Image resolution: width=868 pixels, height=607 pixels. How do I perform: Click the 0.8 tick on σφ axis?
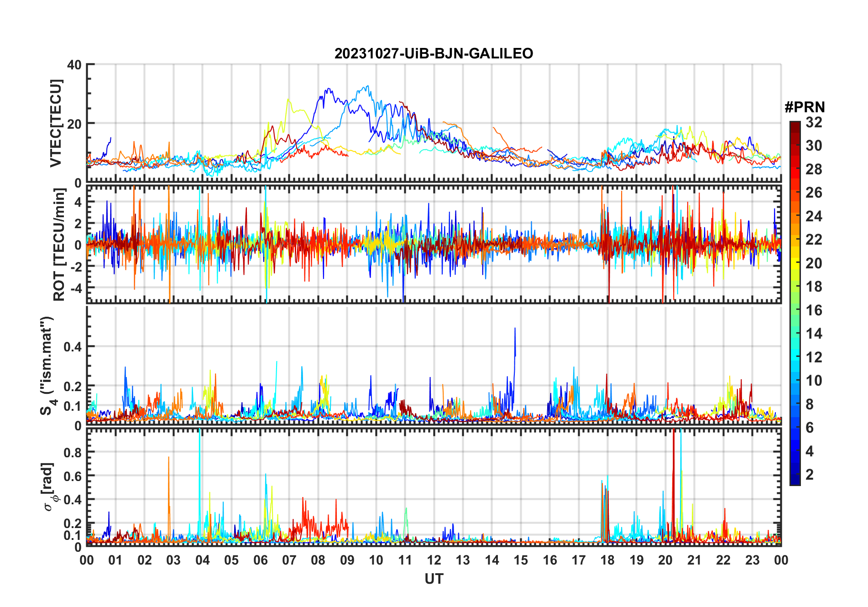coord(73,452)
